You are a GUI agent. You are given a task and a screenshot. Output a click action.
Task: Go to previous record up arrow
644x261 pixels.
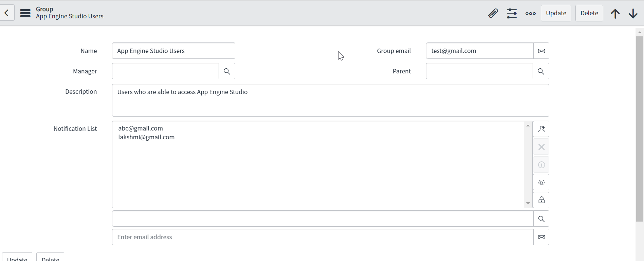click(x=615, y=13)
